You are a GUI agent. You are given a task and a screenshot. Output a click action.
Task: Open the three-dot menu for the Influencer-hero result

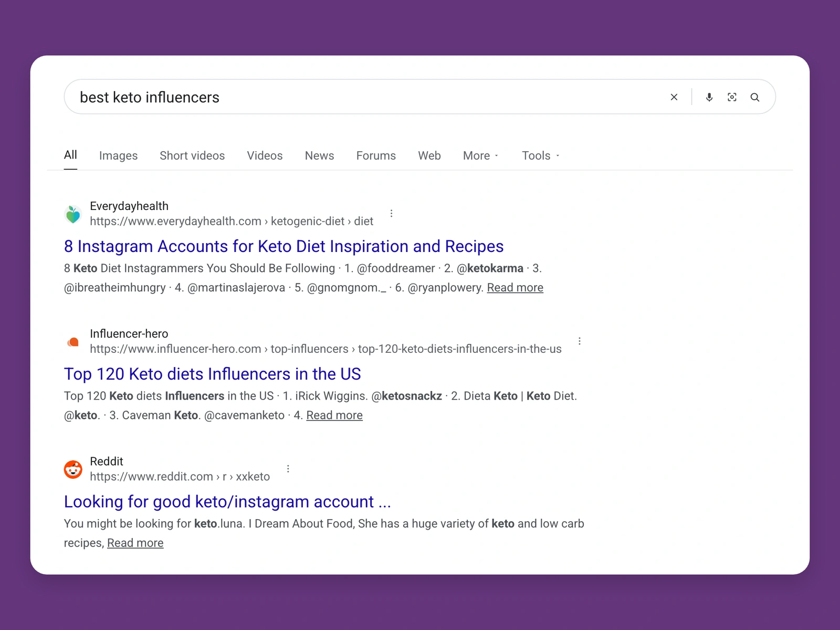tap(580, 341)
